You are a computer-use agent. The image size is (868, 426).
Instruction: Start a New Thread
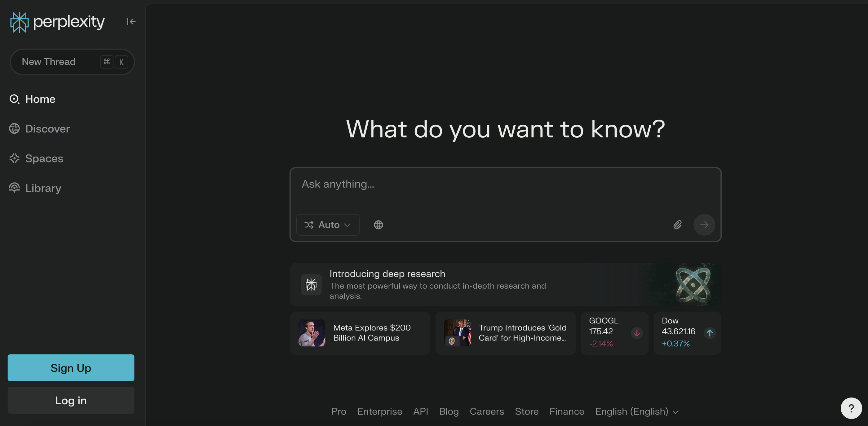point(72,62)
